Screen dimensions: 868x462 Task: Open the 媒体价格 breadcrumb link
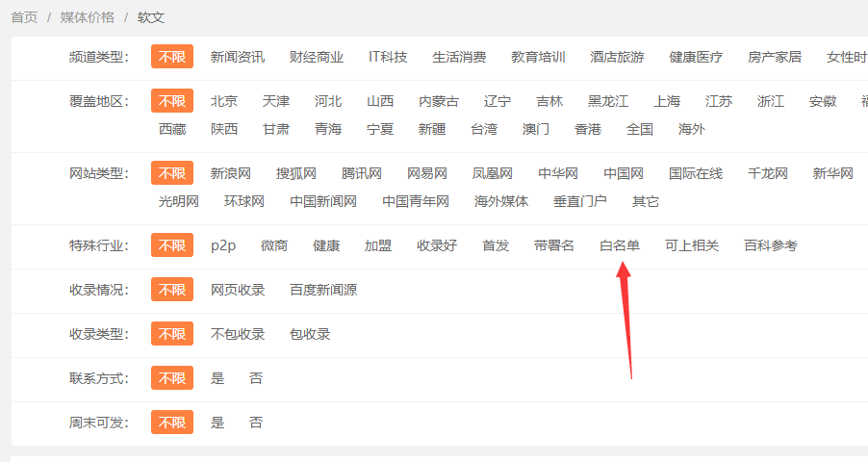(x=87, y=17)
